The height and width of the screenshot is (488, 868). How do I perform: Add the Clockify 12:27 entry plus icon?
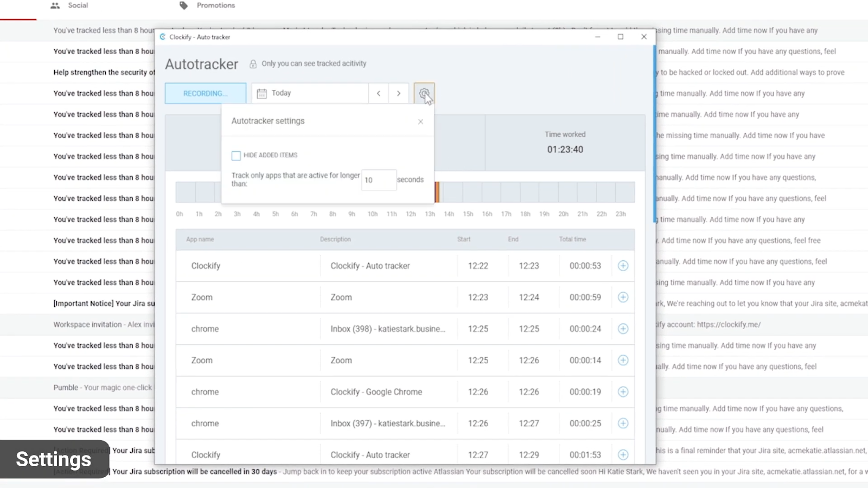623,454
